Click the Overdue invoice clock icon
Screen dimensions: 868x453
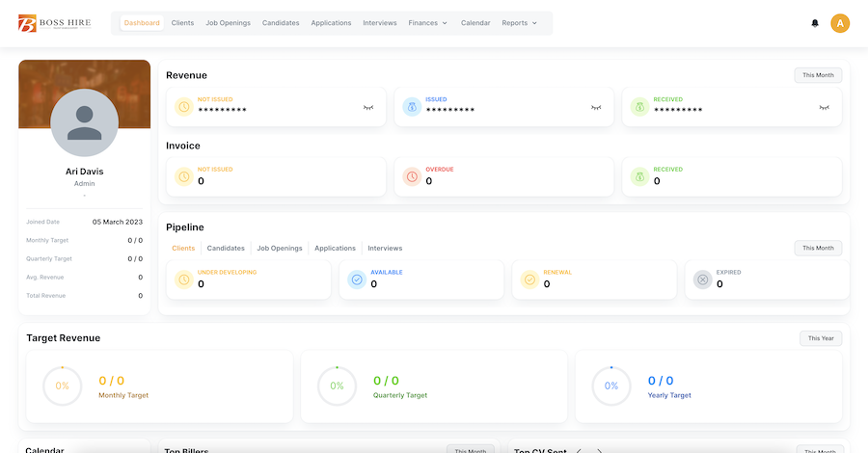pyautogui.click(x=412, y=176)
